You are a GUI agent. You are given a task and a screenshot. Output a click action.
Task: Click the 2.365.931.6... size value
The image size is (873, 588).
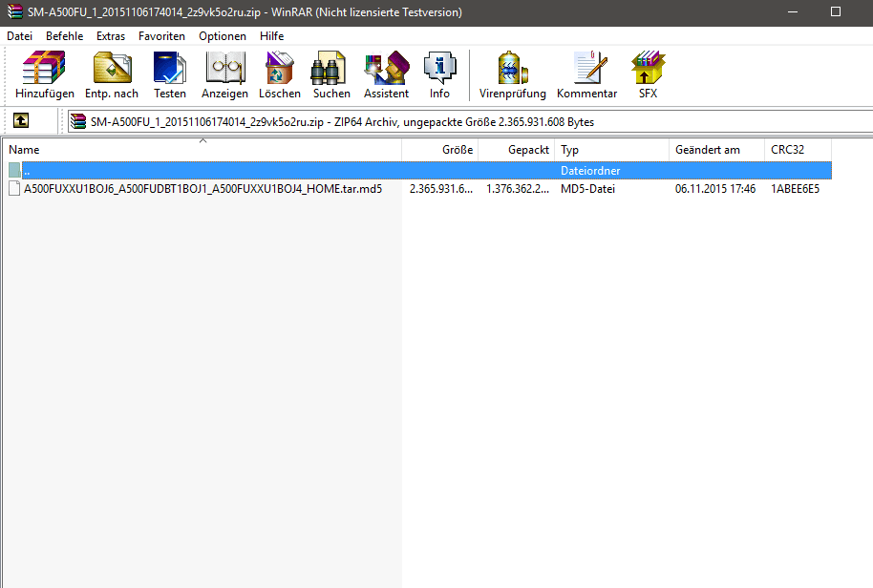(x=441, y=189)
